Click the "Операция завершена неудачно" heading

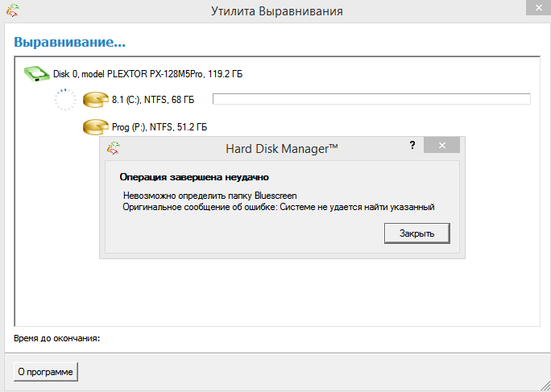click(x=193, y=176)
